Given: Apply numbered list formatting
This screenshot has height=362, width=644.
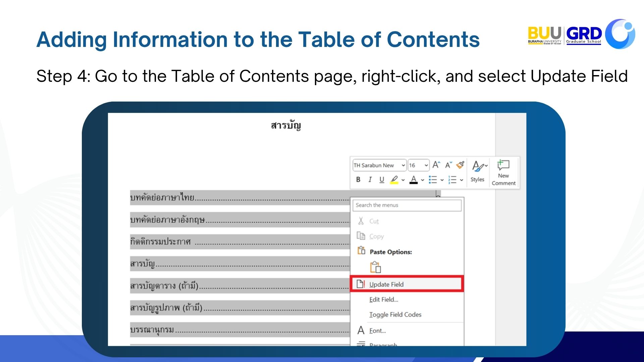Looking at the screenshot, I should coord(452,180).
